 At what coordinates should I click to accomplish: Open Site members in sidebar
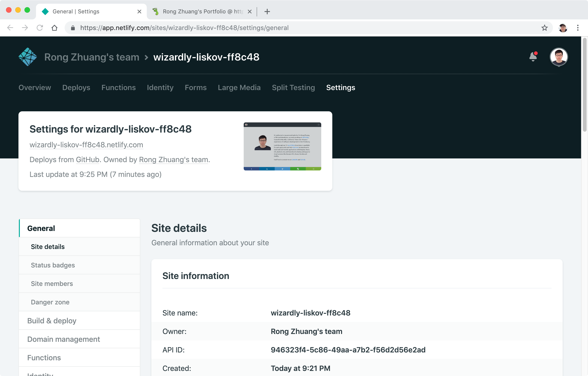point(79,283)
